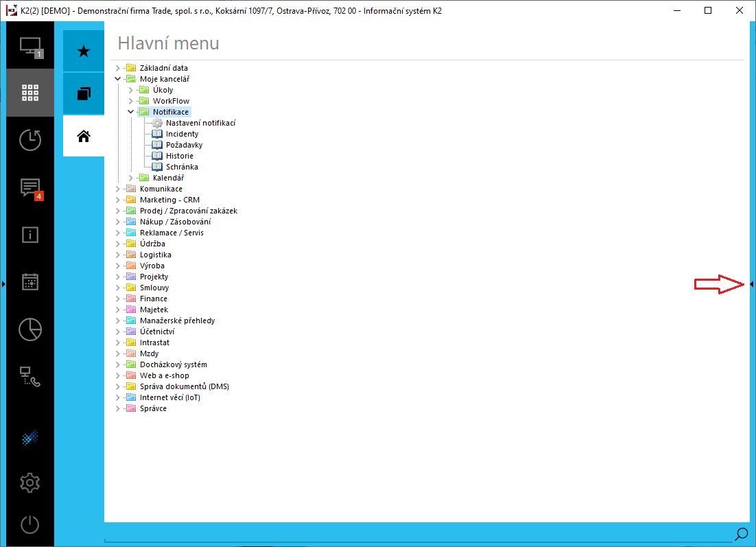Open the pie chart dashboard icon
The image size is (756, 547).
30,329
